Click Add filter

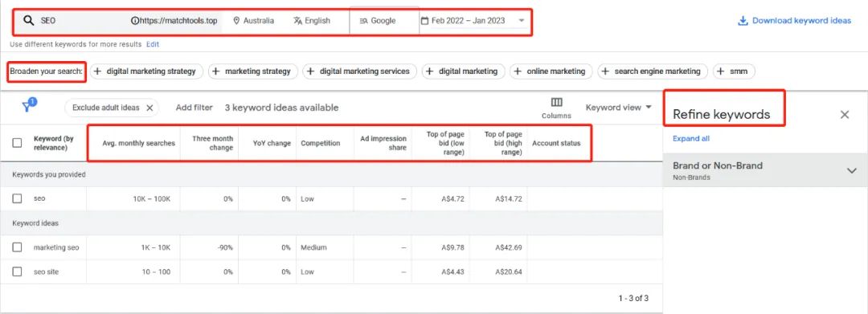click(x=194, y=108)
